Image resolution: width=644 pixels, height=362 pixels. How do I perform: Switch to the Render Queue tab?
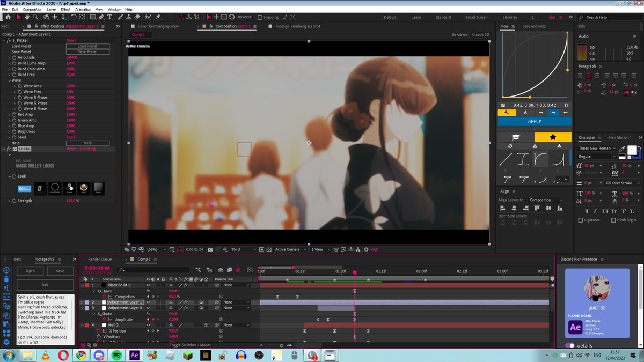(100, 259)
